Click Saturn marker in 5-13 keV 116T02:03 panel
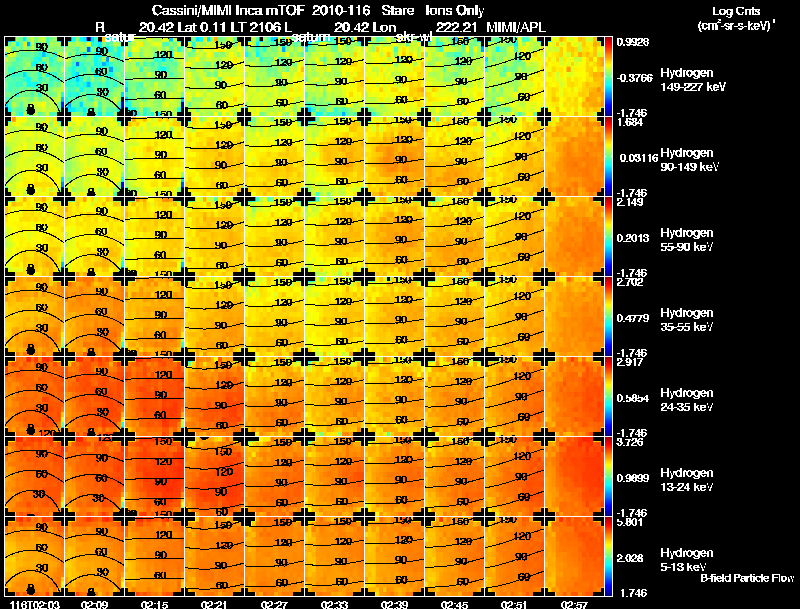The image size is (800, 609). point(31,589)
